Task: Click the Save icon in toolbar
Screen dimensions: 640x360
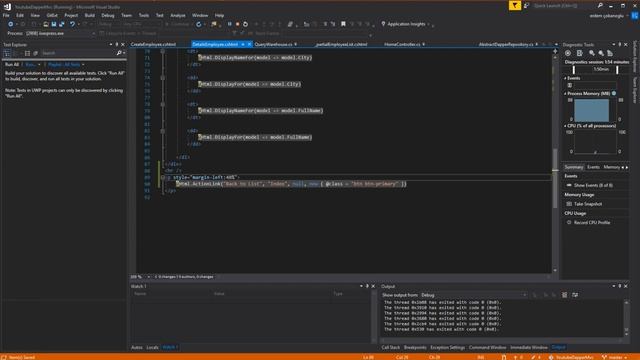Action: tap(54, 24)
